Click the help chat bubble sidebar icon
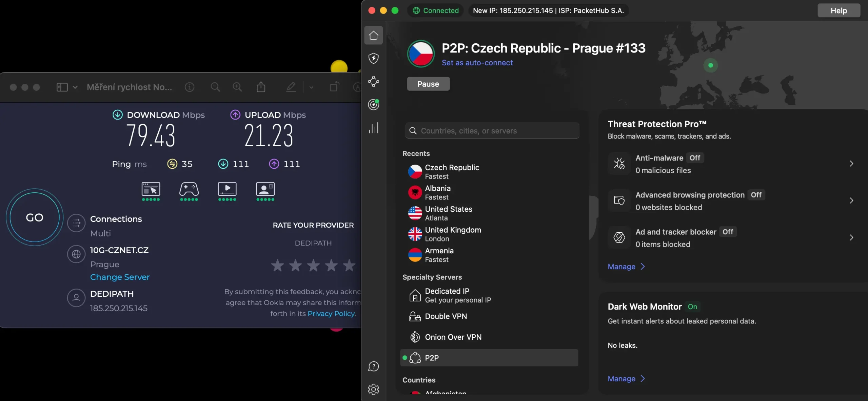The width and height of the screenshot is (868, 401). click(373, 366)
